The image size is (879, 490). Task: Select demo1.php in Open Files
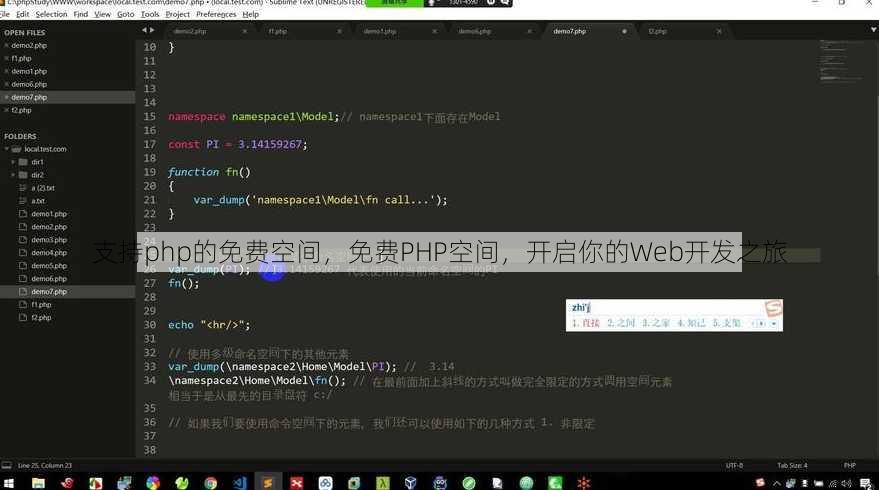29,71
